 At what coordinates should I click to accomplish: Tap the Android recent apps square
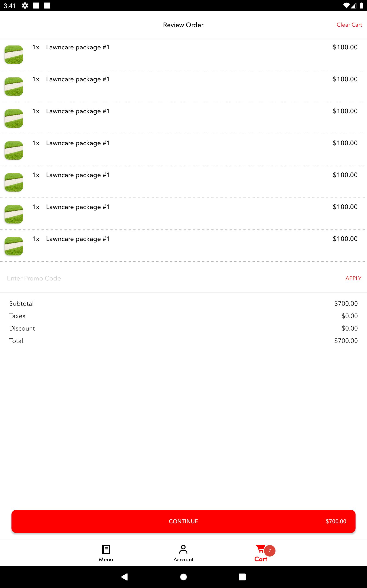tap(242, 577)
